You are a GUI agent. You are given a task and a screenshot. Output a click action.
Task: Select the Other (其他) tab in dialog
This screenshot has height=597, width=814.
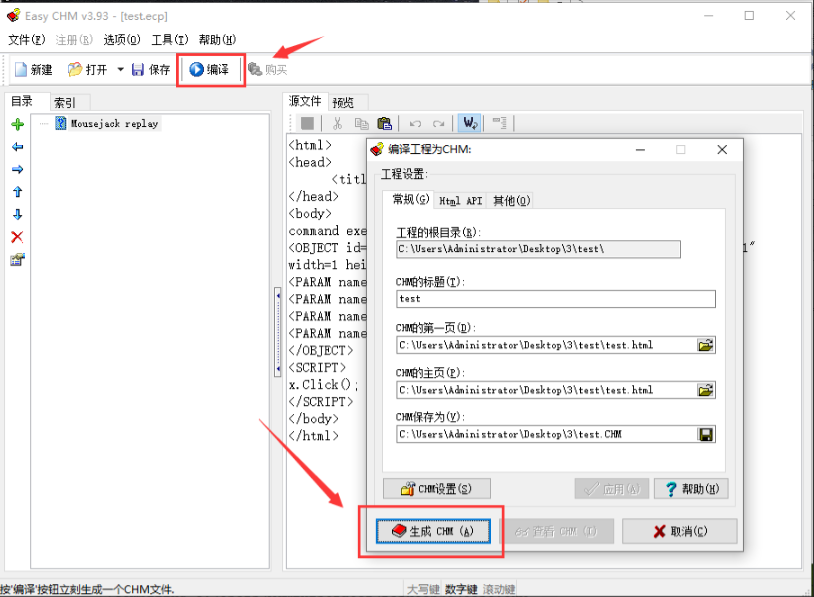tap(511, 201)
